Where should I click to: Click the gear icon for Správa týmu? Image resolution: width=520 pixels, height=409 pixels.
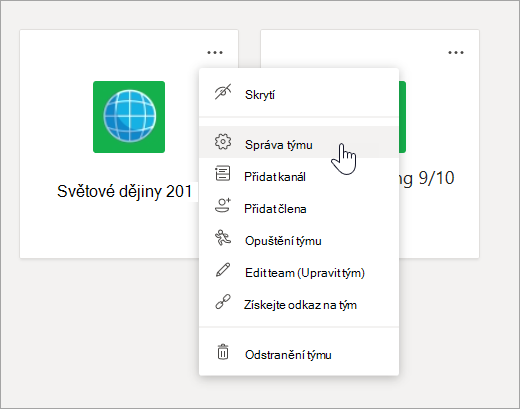point(223,142)
